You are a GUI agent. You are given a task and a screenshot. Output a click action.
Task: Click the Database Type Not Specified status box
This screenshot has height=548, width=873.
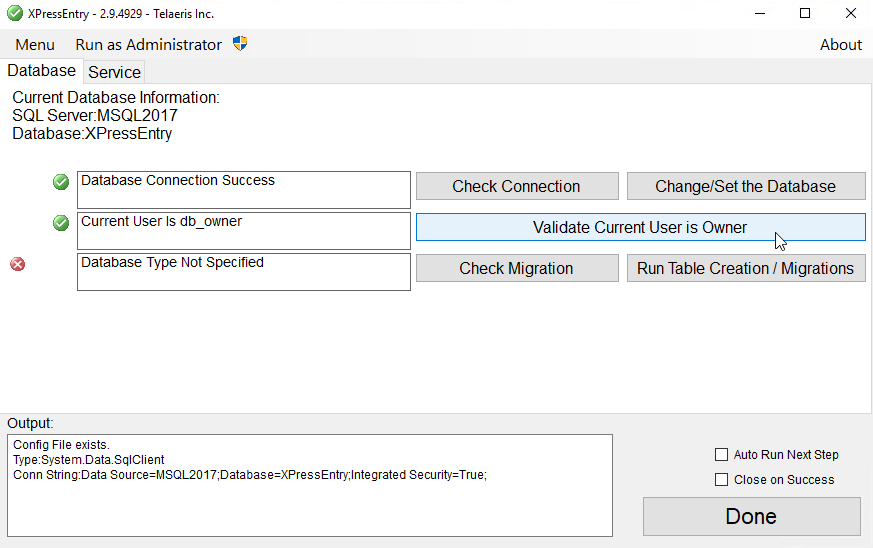[244, 272]
